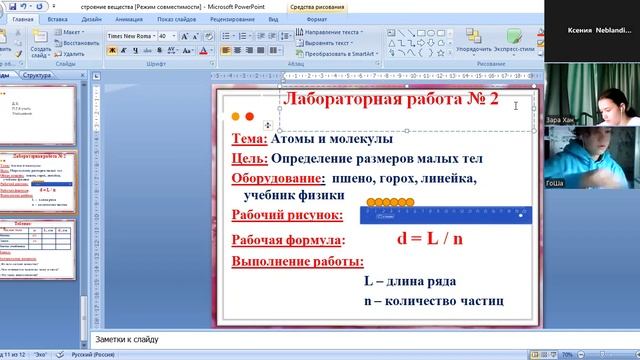The width and height of the screenshot is (640, 360).
Task: Open the font name combo box
Action: tap(131, 36)
